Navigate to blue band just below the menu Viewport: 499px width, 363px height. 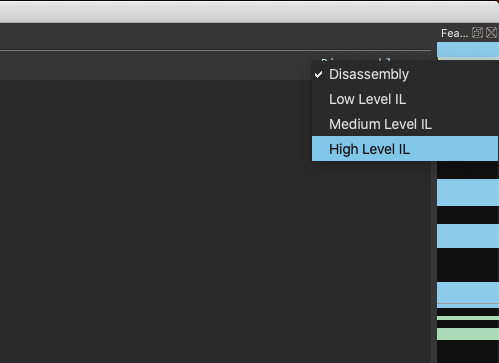pos(468,192)
